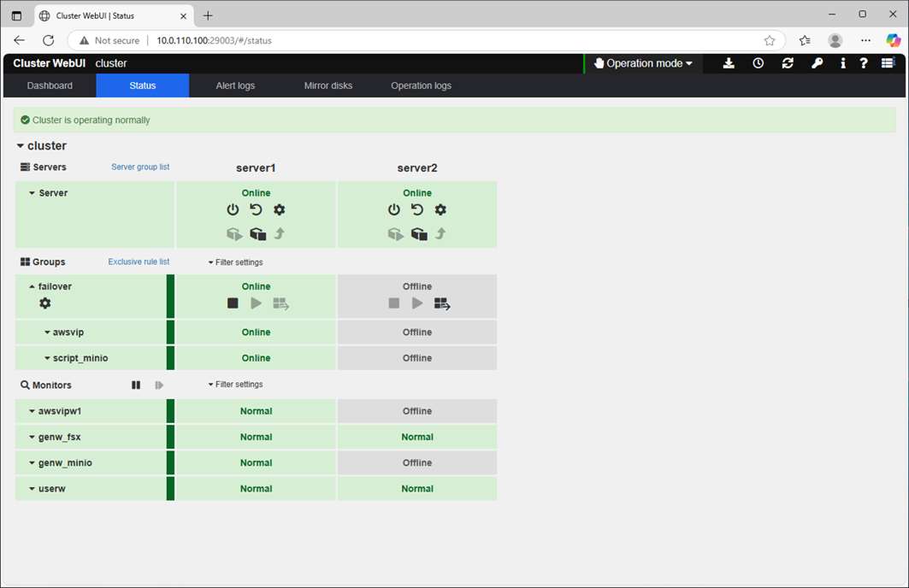This screenshot has width=909, height=588.
Task: Open the Exclusive rule list link
Action: (139, 262)
